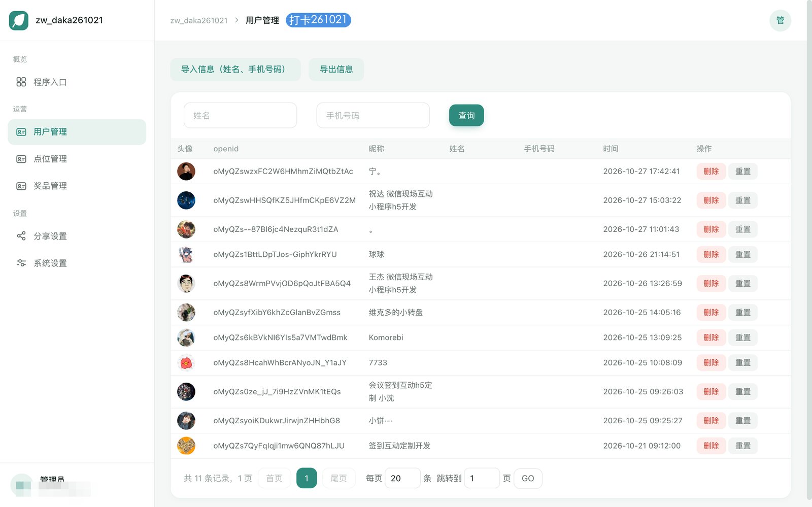Click the 分享设置 share icon

click(x=21, y=236)
